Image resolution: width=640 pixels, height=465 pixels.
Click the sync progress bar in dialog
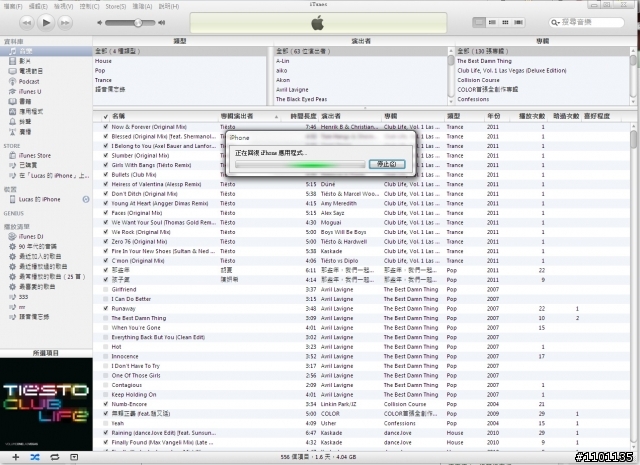(x=300, y=165)
